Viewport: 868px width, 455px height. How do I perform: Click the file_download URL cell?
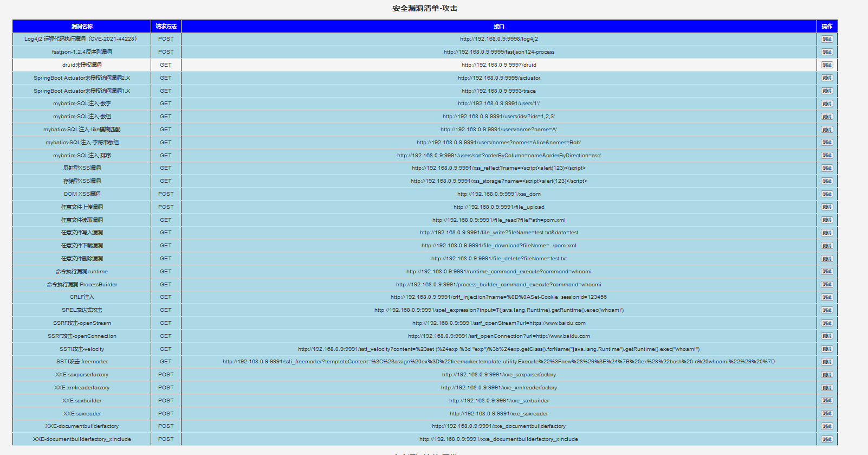click(x=499, y=246)
